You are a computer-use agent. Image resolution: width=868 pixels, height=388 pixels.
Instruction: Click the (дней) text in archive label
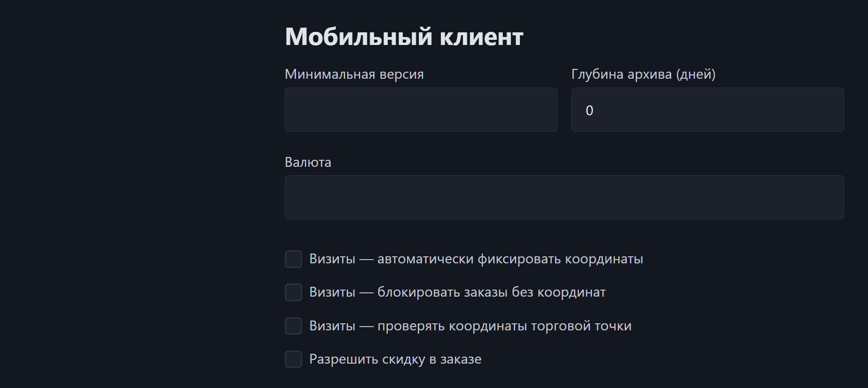[696, 74]
